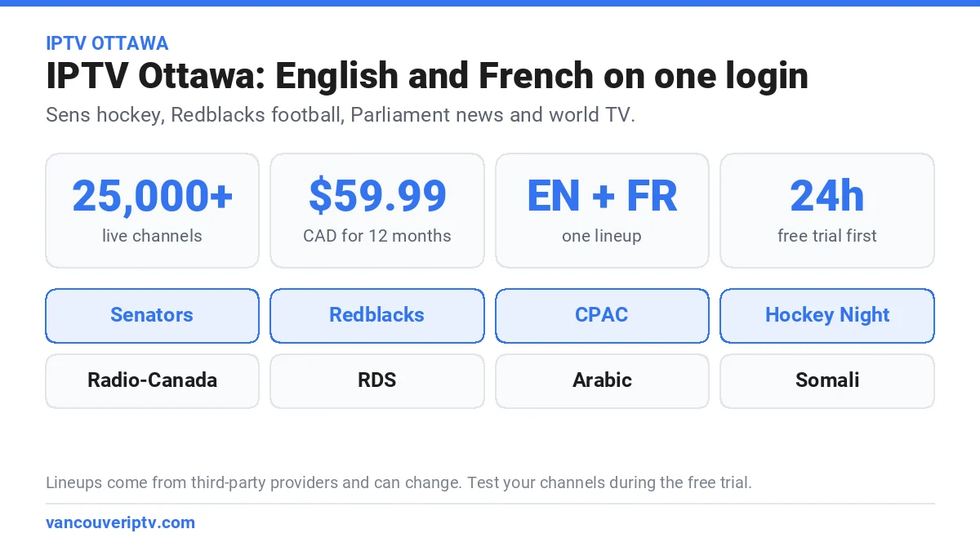Click the subtitle about Sens hockey
Screen dimensions: 980x551
pyautogui.click(x=341, y=115)
